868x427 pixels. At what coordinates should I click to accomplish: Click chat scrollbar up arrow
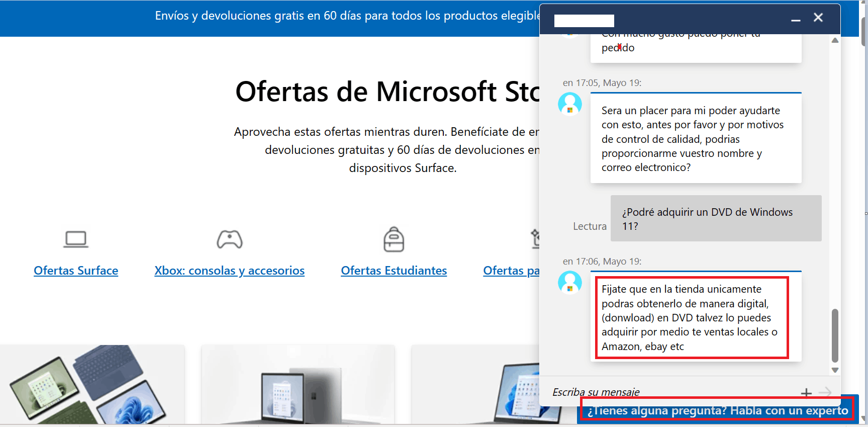click(835, 40)
